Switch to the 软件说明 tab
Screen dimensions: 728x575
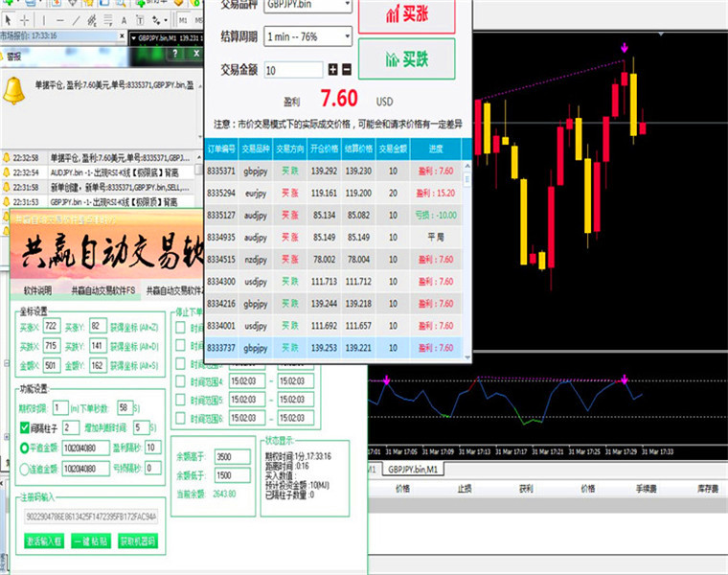coord(37,290)
